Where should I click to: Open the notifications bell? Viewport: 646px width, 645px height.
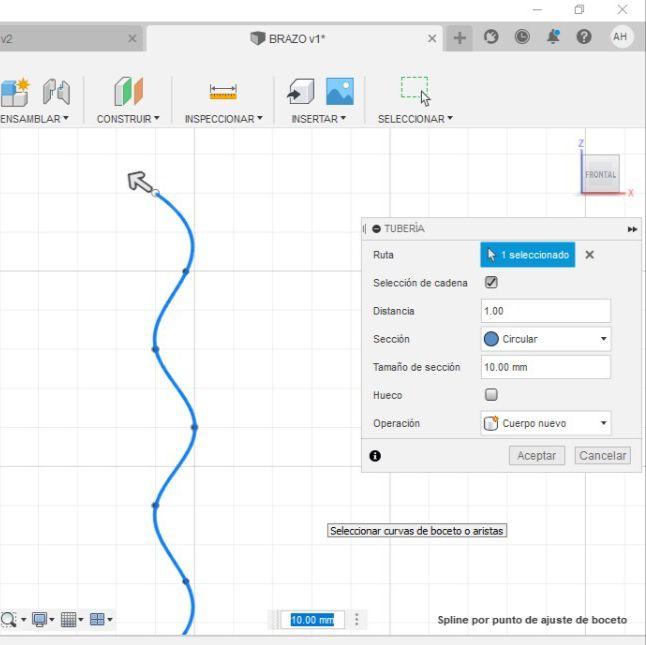[x=553, y=37]
